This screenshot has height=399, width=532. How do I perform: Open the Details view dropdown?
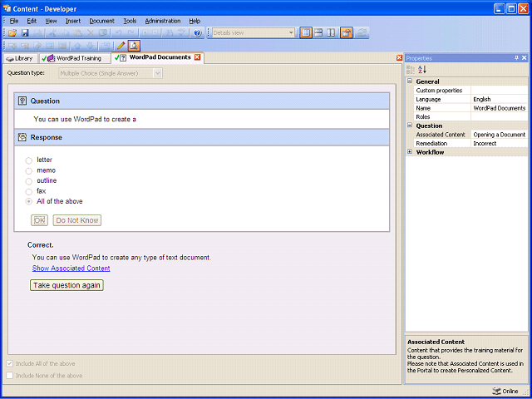pos(291,33)
